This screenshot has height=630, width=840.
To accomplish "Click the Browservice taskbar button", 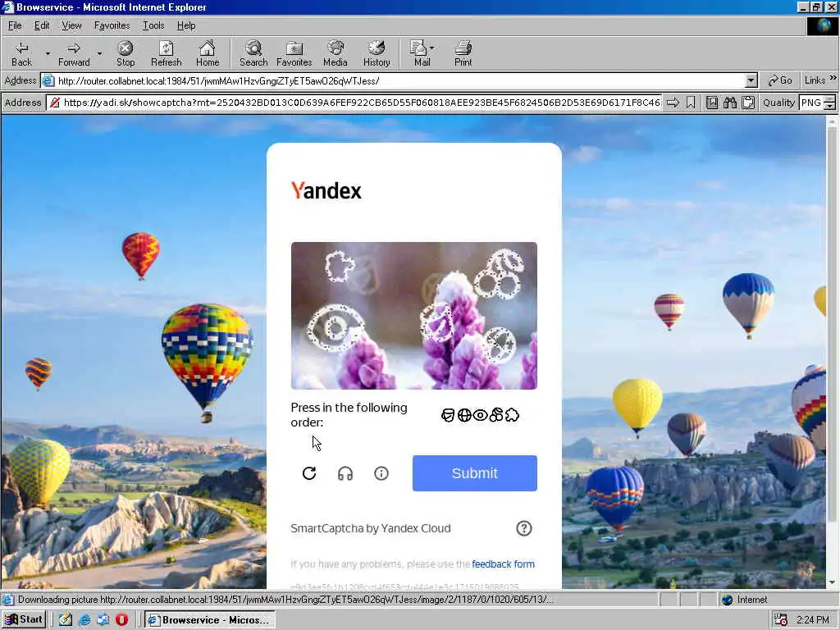I will (x=209, y=620).
